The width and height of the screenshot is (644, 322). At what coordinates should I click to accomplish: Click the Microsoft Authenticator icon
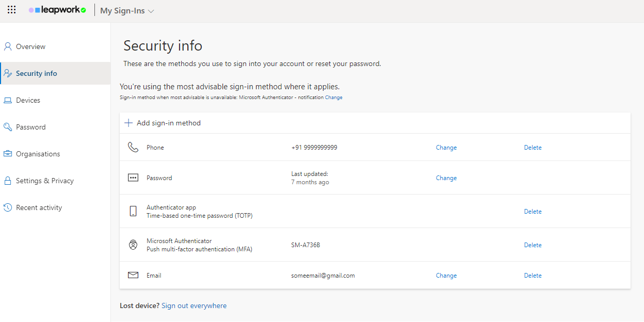click(x=133, y=244)
